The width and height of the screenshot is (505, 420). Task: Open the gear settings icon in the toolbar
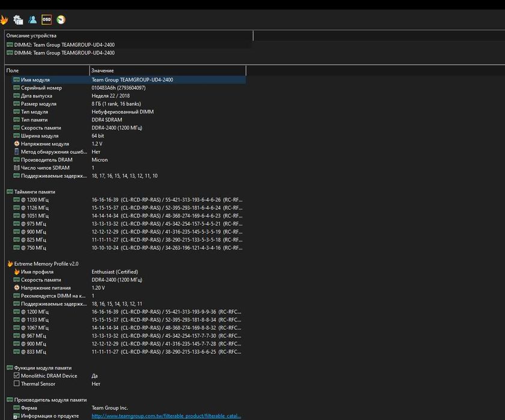click(18, 20)
